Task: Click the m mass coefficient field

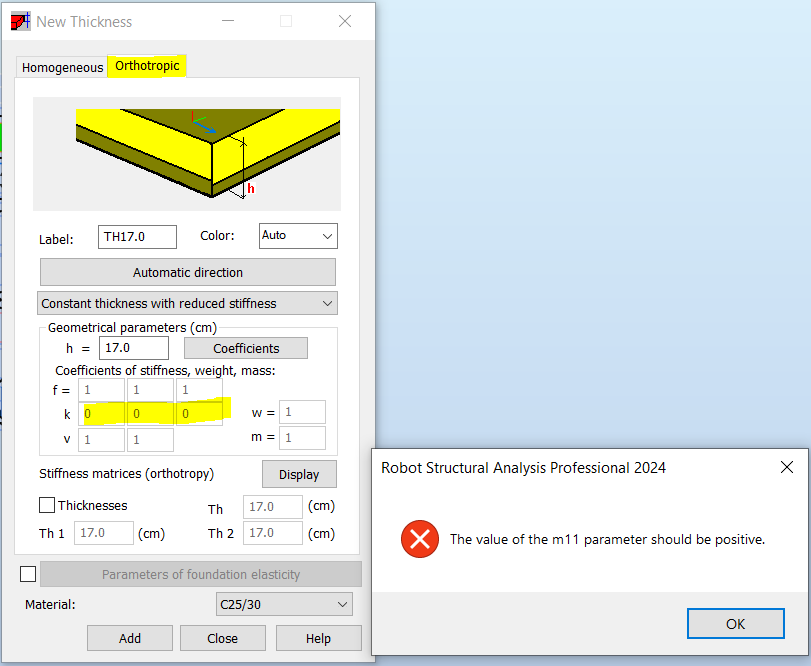Action: pyautogui.click(x=303, y=437)
